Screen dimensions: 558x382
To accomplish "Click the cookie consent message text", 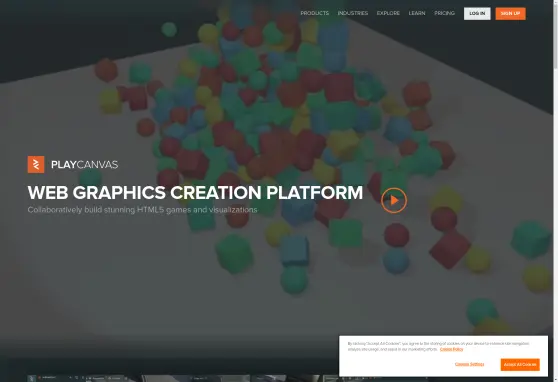I will [438, 346].
